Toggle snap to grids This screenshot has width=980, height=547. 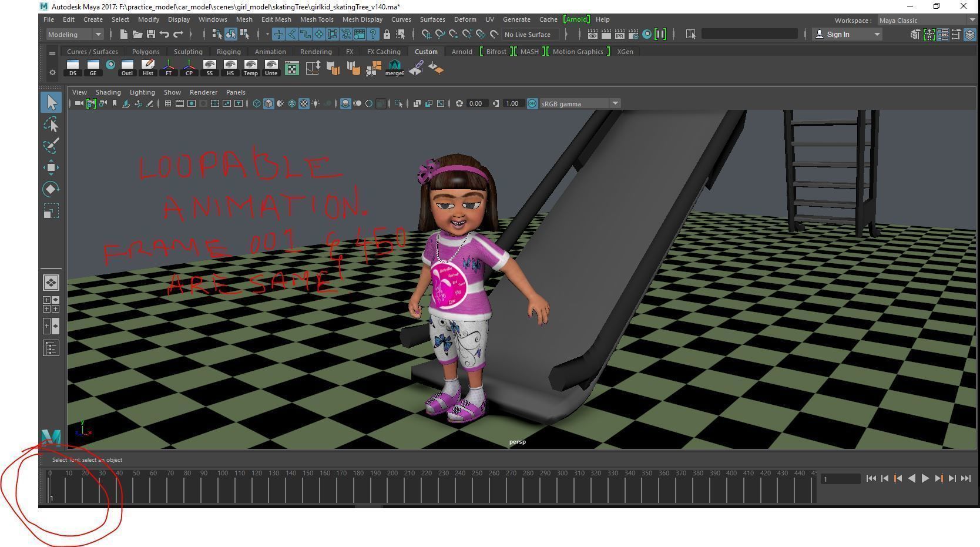[427, 35]
